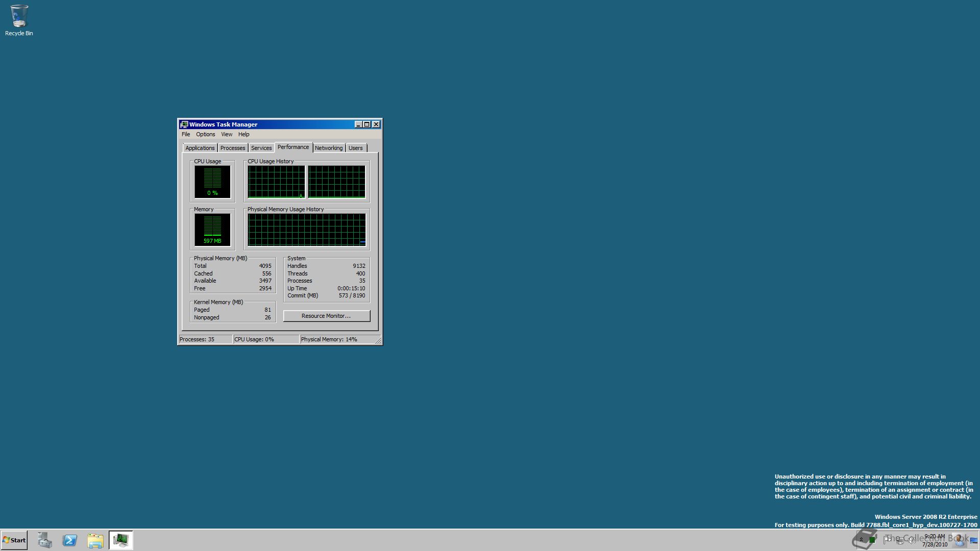Viewport: 980px width, 551px height.
Task: Click the Resource Monitor... button
Action: (327, 316)
